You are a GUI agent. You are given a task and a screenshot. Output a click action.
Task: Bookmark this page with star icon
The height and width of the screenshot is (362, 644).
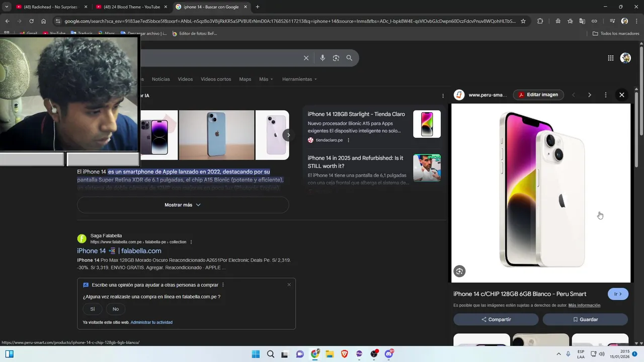(x=523, y=21)
